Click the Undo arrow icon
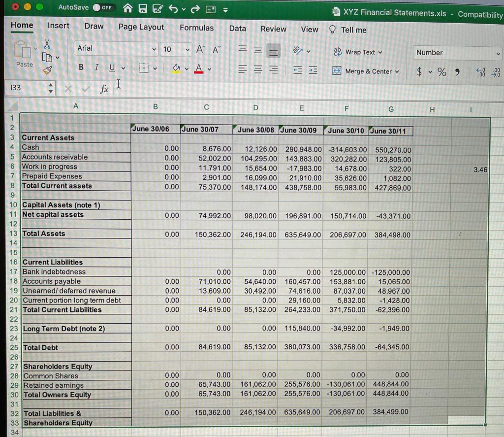 175,8
